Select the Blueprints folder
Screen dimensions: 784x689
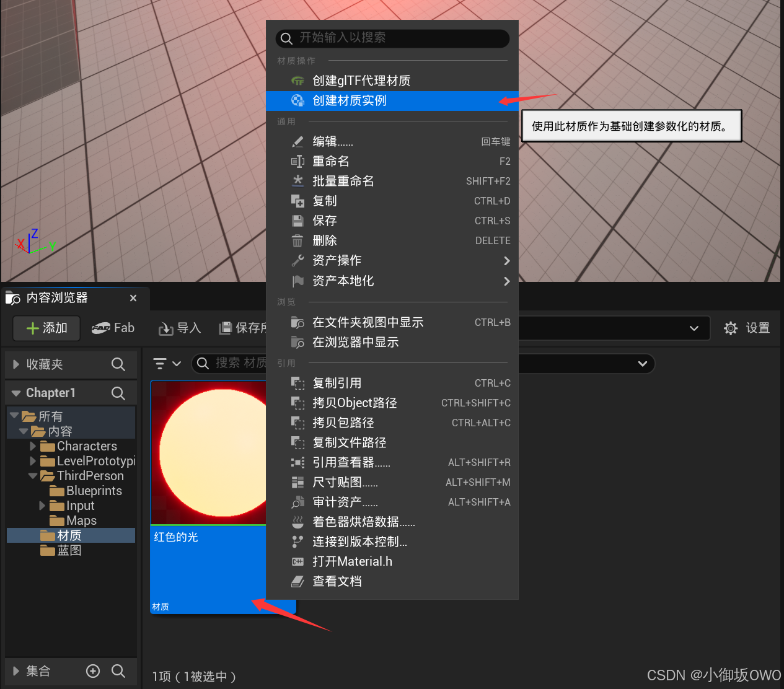[x=86, y=491]
